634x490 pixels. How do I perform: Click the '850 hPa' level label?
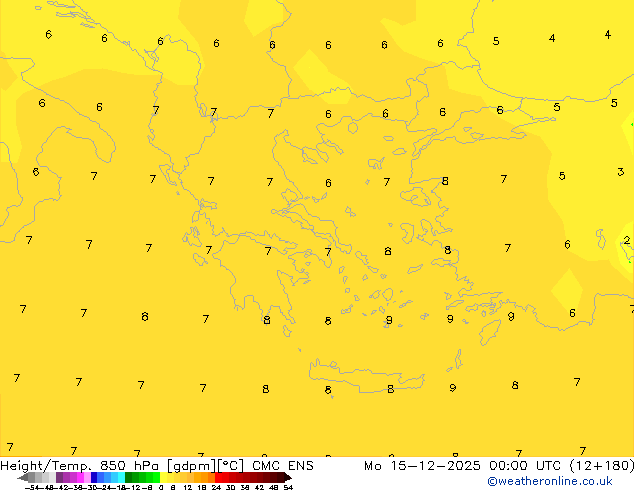click(x=129, y=466)
